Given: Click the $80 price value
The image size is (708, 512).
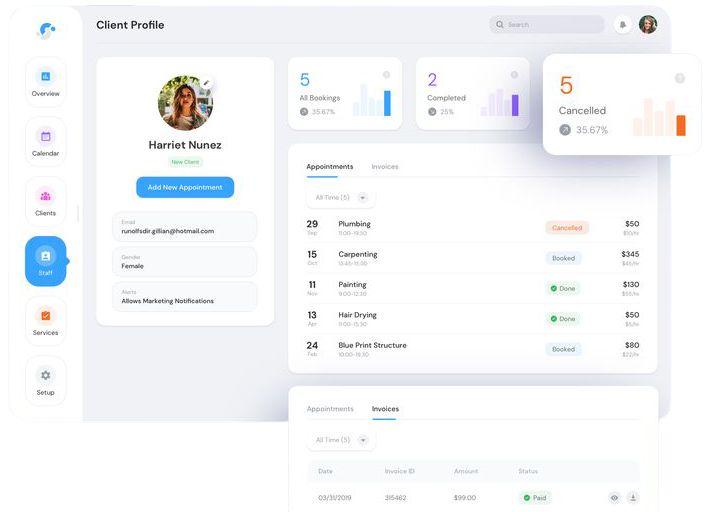Looking at the screenshot, I should pos(632,345).
